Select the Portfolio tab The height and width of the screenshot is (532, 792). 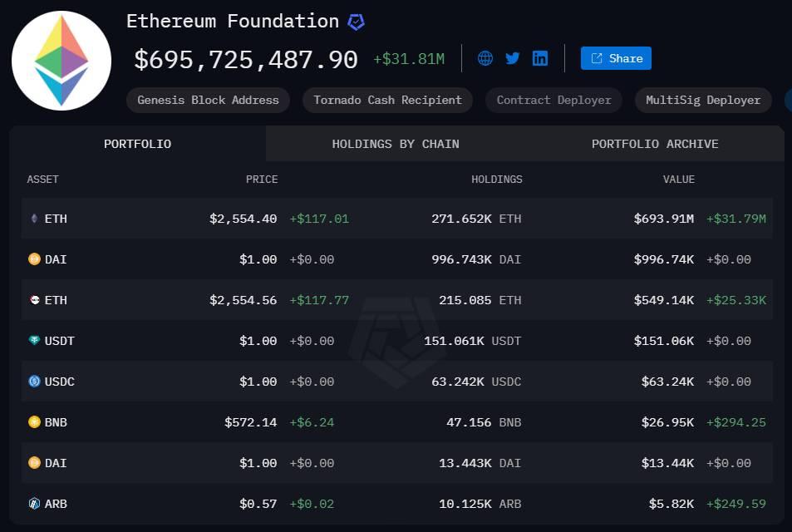pos(137,144)
